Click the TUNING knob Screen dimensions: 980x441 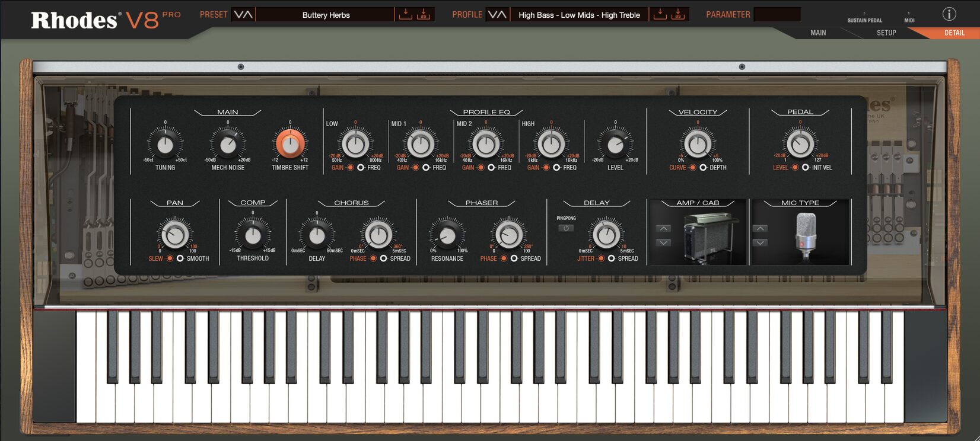coord(165,144)
